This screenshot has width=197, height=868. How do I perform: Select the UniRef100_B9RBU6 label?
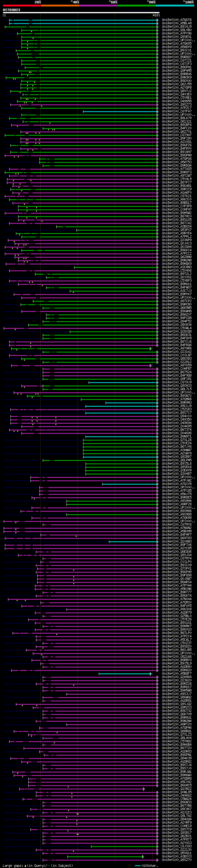click(x=177, y=74)
